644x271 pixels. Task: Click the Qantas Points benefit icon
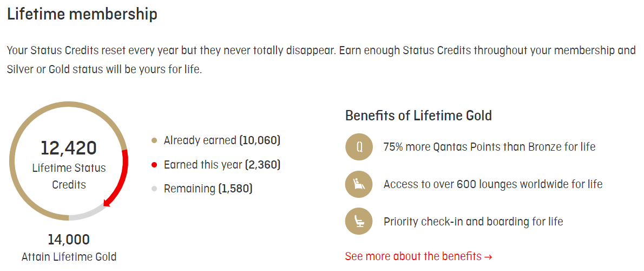(x=359, y=147)
